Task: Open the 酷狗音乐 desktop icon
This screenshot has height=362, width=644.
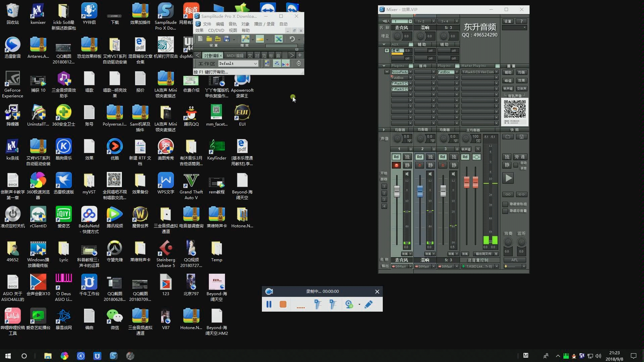Action: coord(63,150)
